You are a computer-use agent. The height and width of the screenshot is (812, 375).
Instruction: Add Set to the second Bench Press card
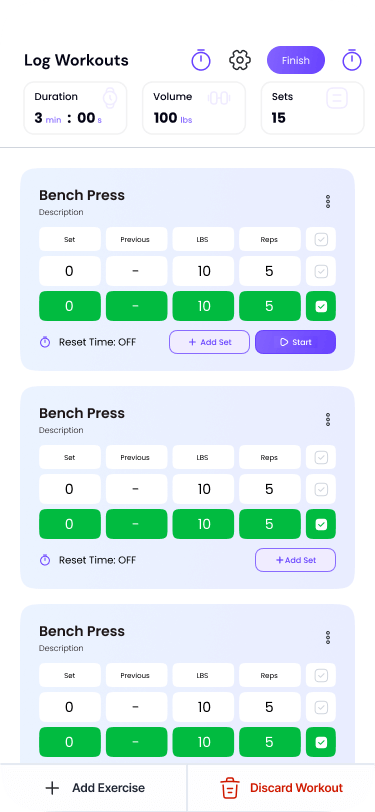[295, 560]
